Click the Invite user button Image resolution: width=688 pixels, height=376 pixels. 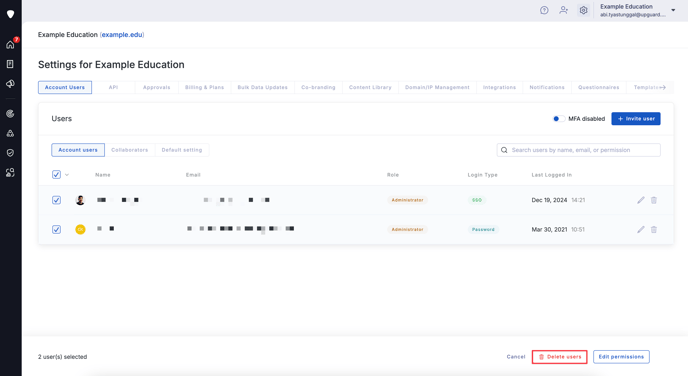pos(636,118)
